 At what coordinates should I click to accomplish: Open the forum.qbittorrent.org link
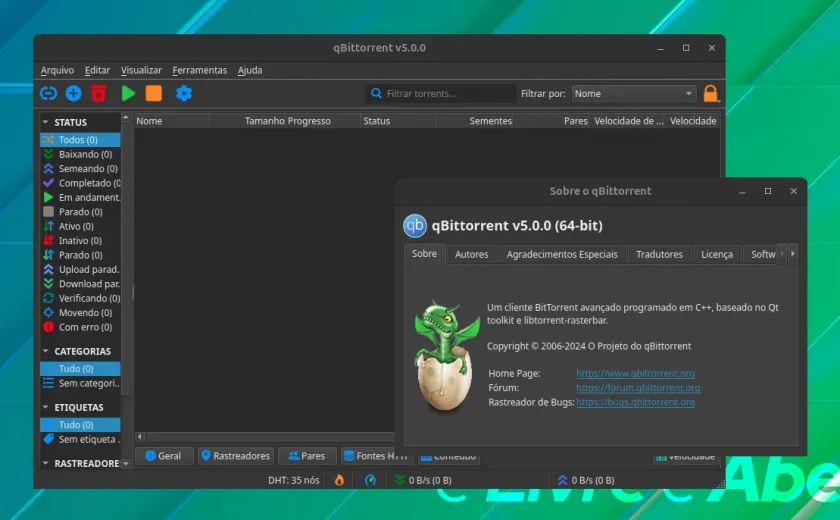click(638, 388)
